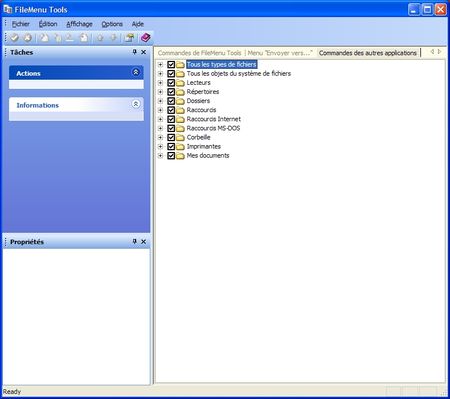Click the FileMenu Tools title bar icon
The width and height of the screenshot is (450, 399).
tap(7, 9)
